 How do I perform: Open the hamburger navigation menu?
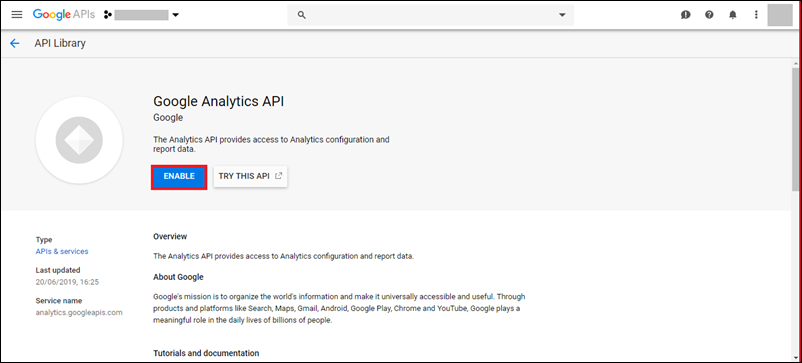tap(17, 15)
